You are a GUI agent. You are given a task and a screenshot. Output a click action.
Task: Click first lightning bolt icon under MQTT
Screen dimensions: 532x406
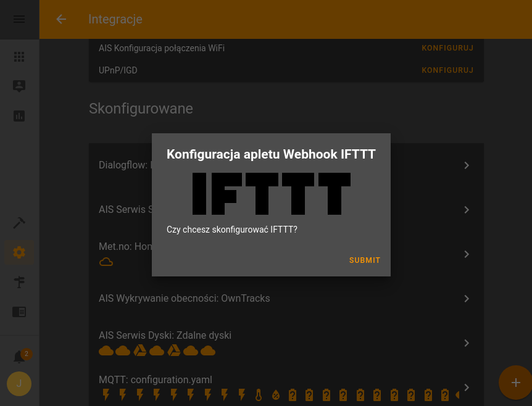point(106,395)
